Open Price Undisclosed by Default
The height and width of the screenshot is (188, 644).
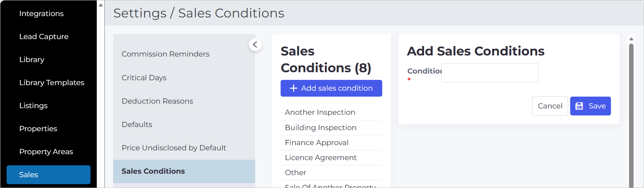point(174,148)
